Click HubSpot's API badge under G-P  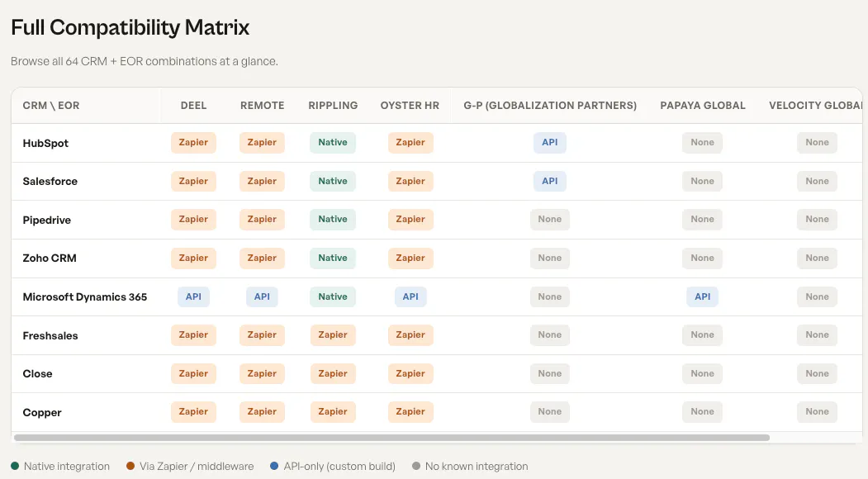[x=550, y=142]
